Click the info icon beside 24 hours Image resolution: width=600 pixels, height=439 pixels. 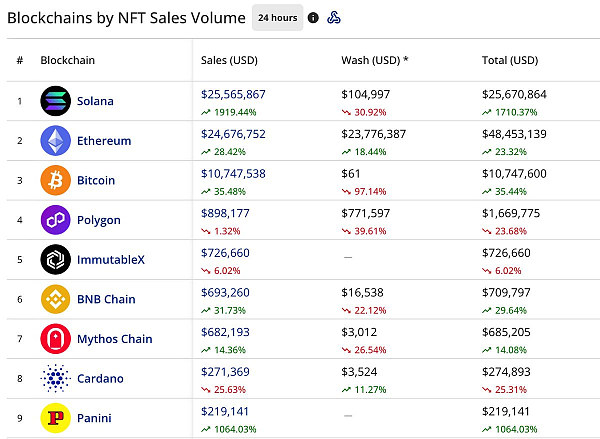click(314, 18)
